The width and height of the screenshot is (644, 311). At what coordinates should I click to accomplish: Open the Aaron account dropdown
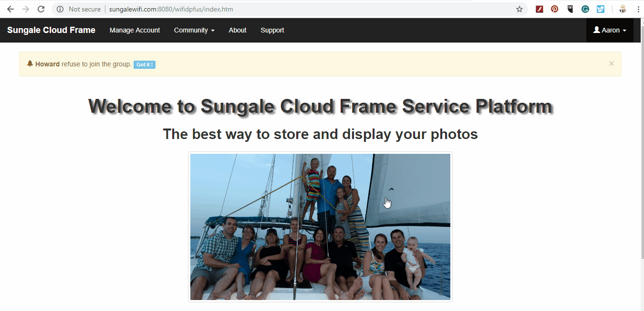coord(610,30)
